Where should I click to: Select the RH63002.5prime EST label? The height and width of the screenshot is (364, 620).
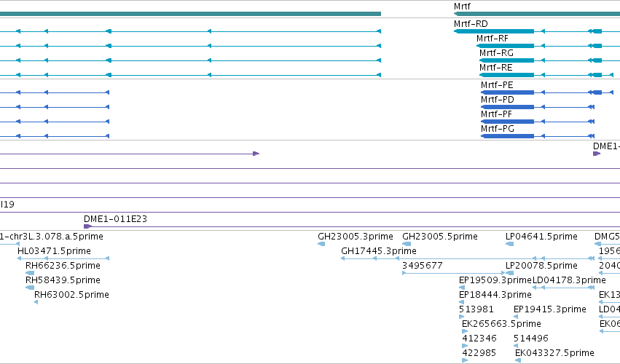point(71,295)
